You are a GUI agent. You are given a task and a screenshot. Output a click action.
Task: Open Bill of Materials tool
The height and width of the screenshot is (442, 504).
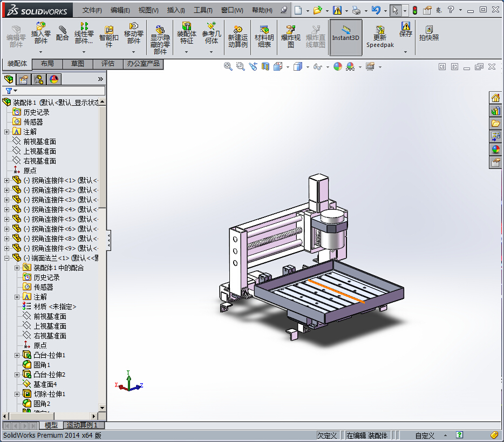click(x=264, y=37)
